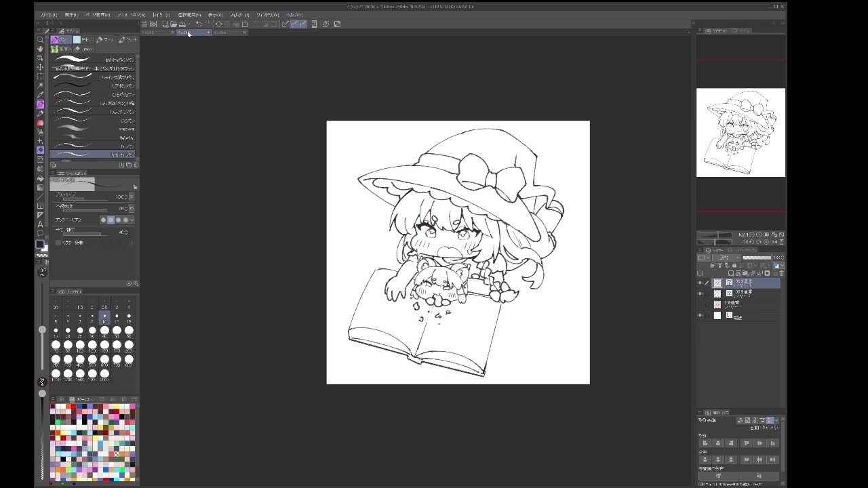Create a new raster layer
The image size is (868, 488).
pyautogui.click(x=731, y=273)
